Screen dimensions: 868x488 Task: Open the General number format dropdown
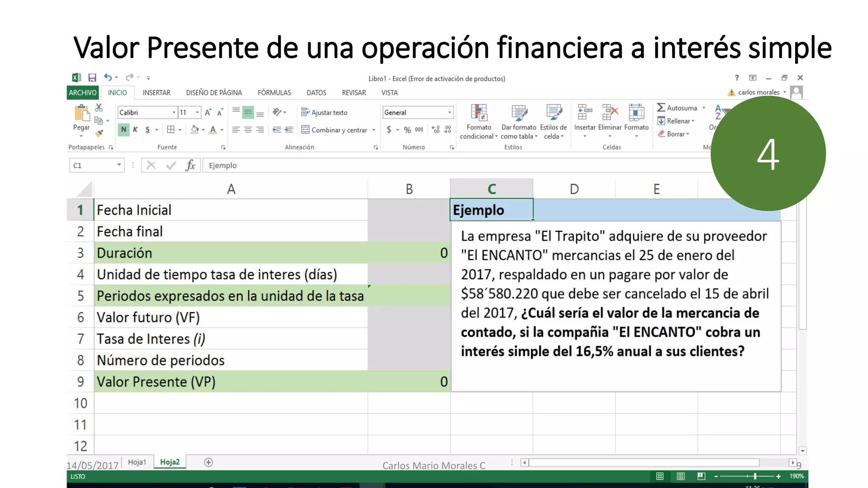click(x=450, y=112)
